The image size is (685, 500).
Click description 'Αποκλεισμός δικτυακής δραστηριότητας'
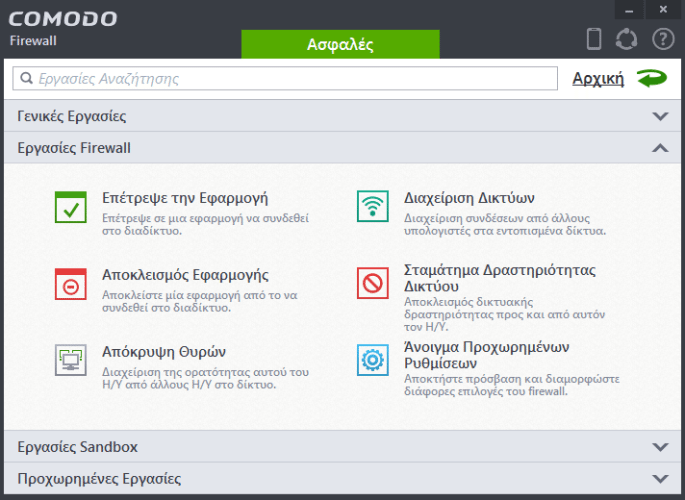click(x=504, y=308)
